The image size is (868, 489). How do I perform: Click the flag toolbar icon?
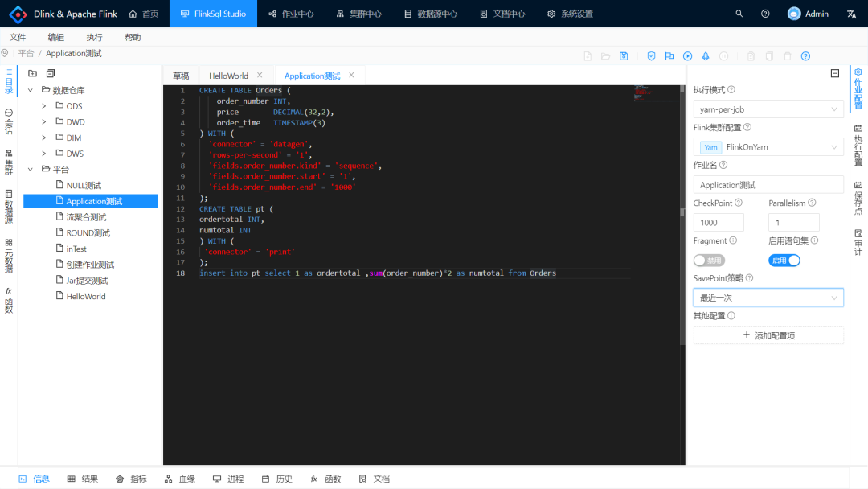[x=669, y=56]
